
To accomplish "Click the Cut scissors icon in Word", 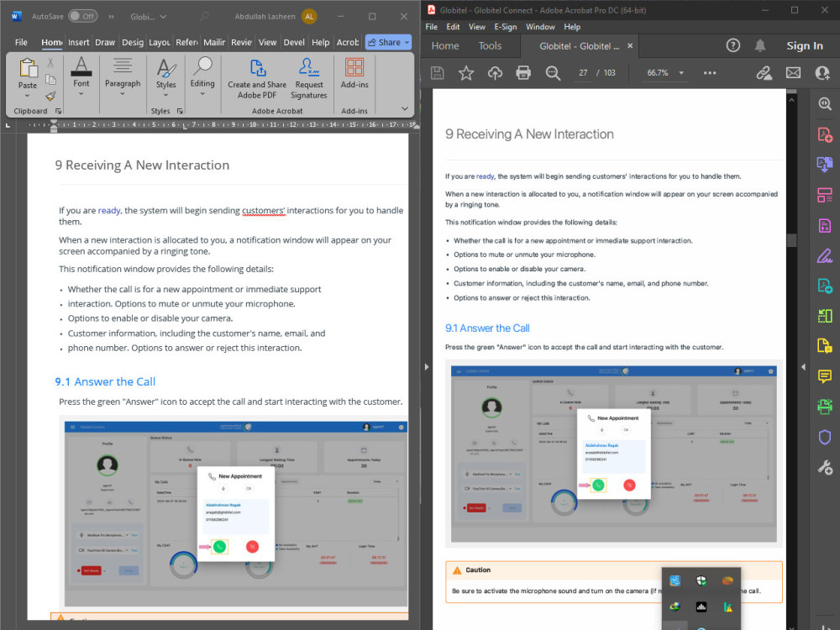I will tap(50, 63).
